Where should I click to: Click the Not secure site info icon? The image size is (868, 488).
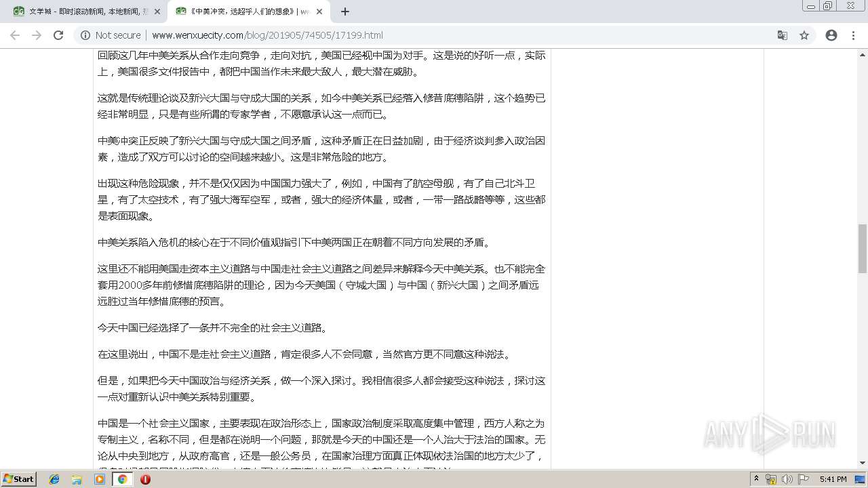pos(85,35)
